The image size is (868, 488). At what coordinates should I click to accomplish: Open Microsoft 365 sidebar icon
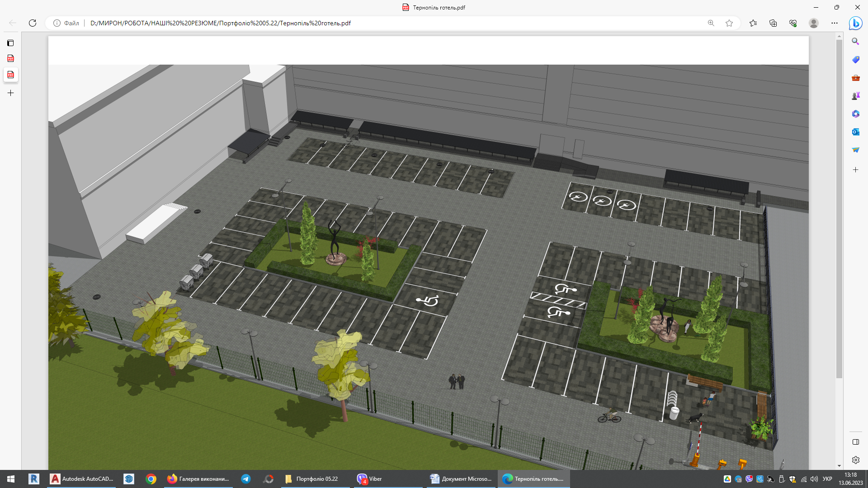click(x=855, y=114)
